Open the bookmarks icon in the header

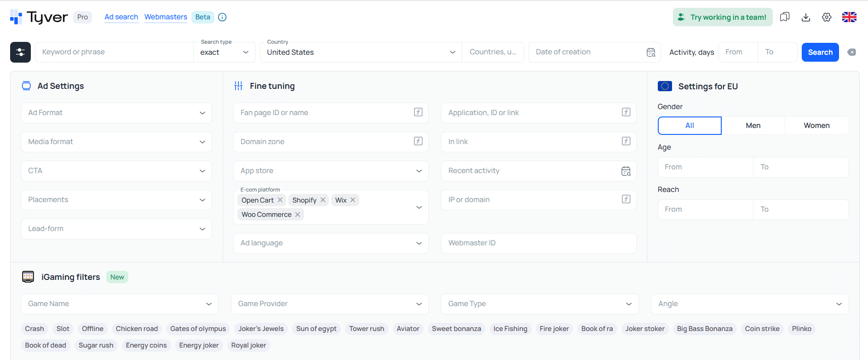click(785, 17)
